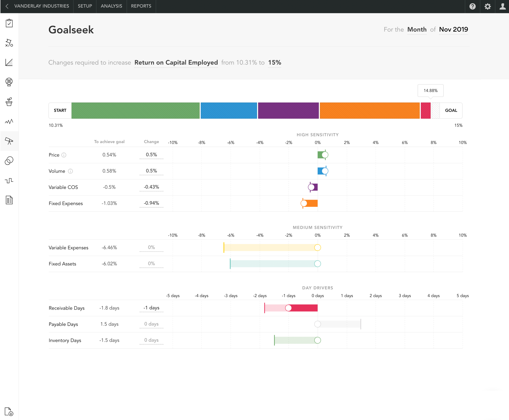509x420 pixels.
Task: Open the Analysis menu
Action: tap(111, 6)
